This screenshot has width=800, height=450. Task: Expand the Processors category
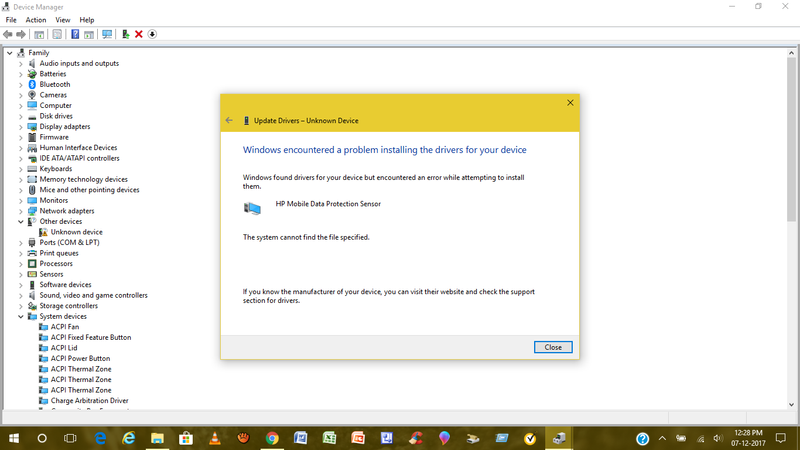(21, 264)
